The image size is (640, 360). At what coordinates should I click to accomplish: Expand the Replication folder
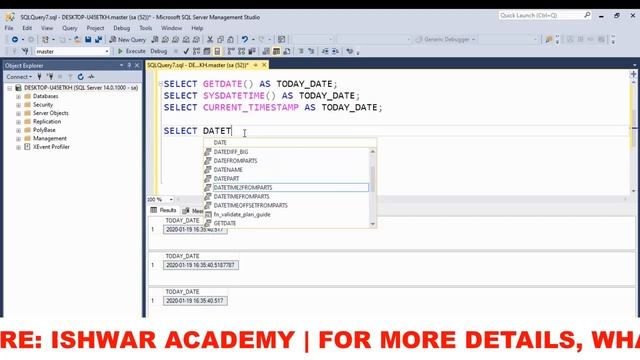pos(18,122)
